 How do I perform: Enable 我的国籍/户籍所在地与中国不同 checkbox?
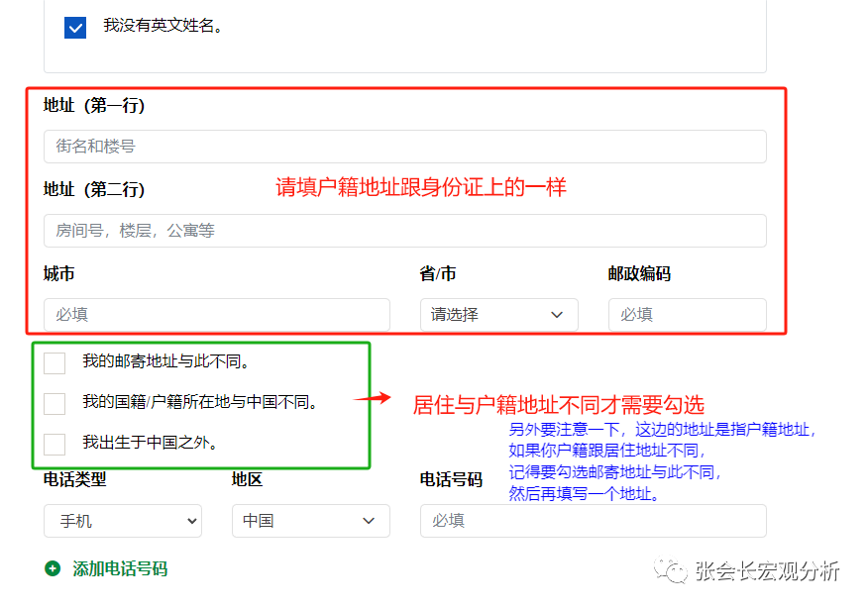point(54,403)
